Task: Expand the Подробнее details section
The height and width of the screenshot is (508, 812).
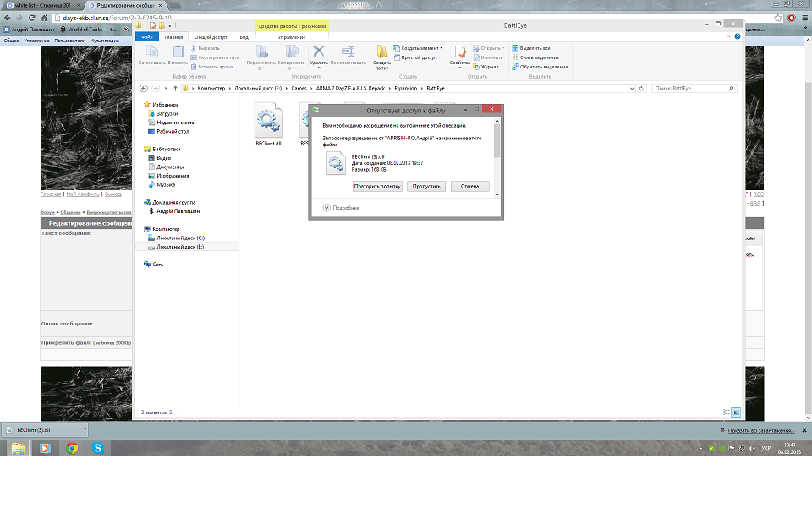Action: click(341, 208)
